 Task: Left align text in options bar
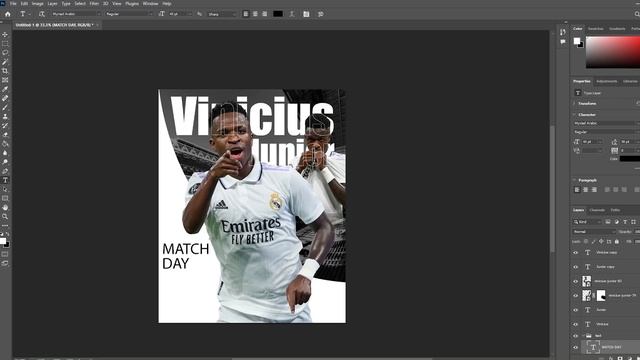(246, 14)
